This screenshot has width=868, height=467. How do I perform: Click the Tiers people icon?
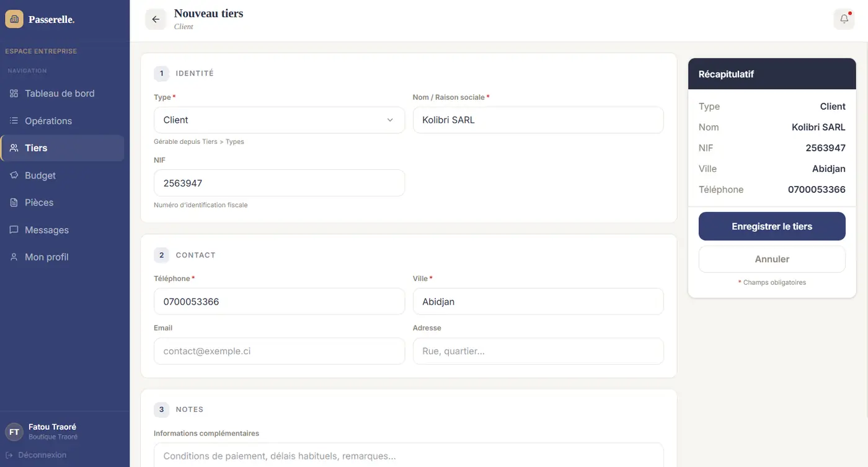(14, 148)
